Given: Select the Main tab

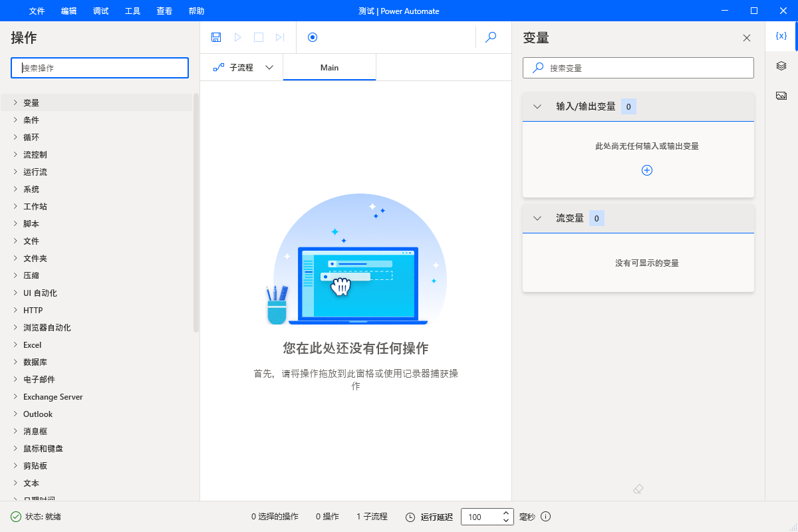Looking at the screenshot, I should click(x=329, y=67).
